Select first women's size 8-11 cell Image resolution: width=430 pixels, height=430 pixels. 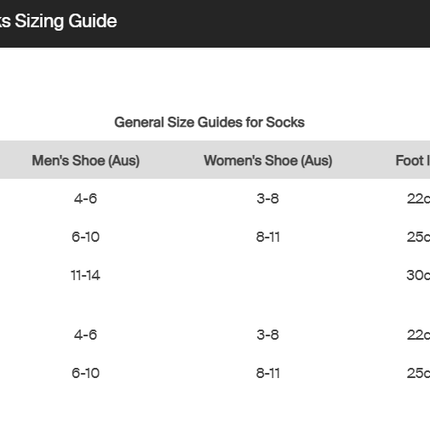268,237
